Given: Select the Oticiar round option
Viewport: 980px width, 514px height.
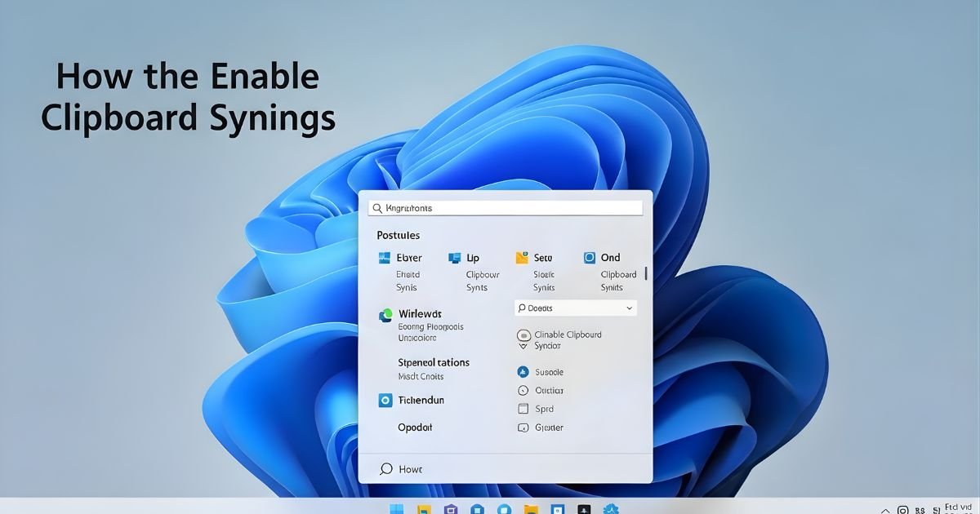Looking at the screenshot, I should [523, 391].
